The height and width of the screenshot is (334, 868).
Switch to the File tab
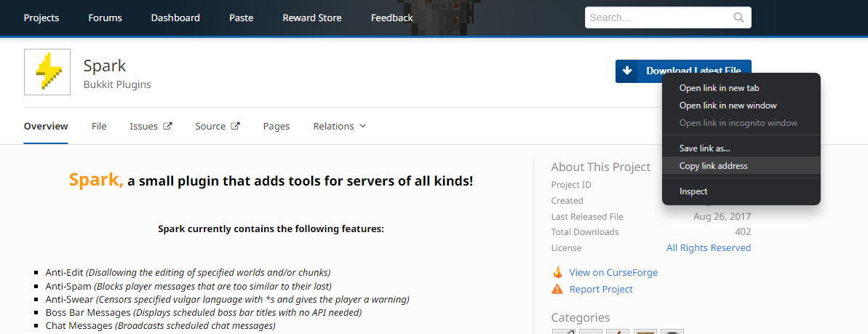[x=99, y=126]
